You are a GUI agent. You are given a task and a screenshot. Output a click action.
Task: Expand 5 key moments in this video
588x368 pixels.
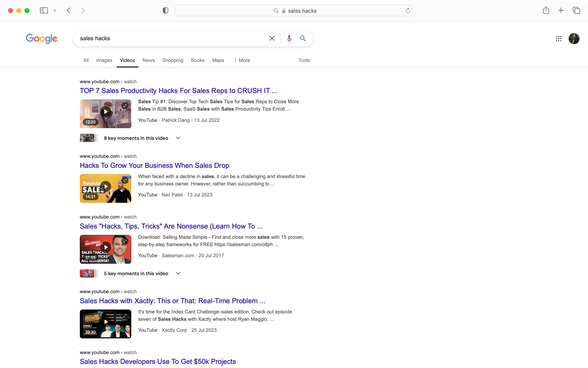click(142, 273)
